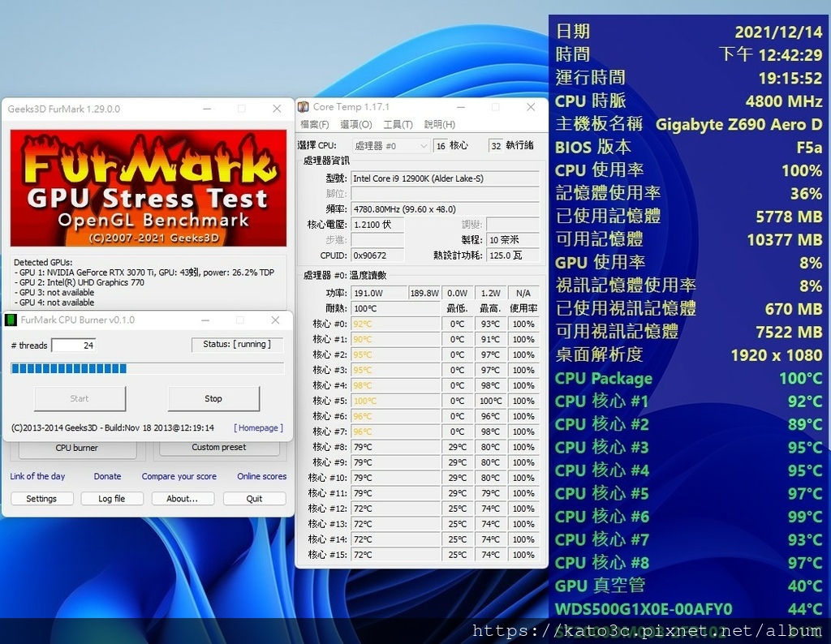Click the CPU 核心 #6 99°C overlay row
The image size is (831, 644).
point(688,517)
